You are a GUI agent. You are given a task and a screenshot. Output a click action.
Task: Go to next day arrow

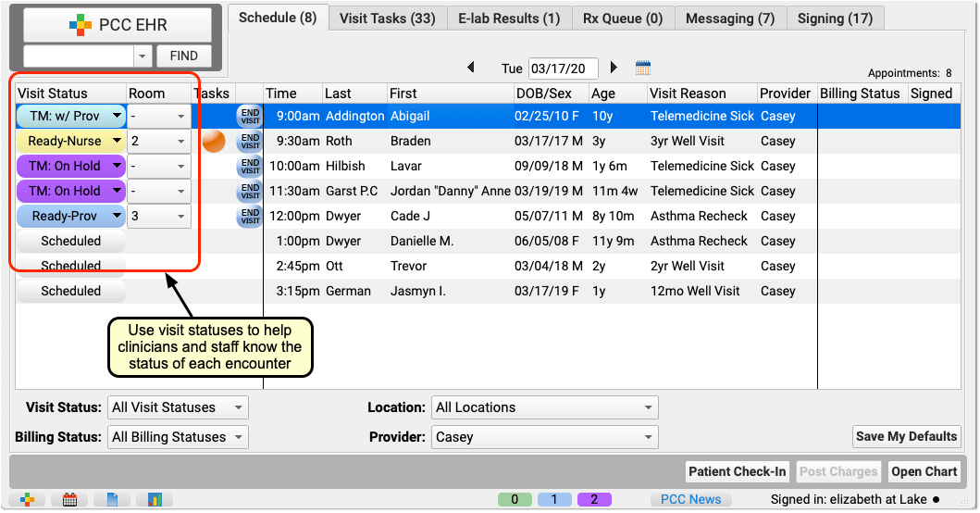click(x=614, y=67)
